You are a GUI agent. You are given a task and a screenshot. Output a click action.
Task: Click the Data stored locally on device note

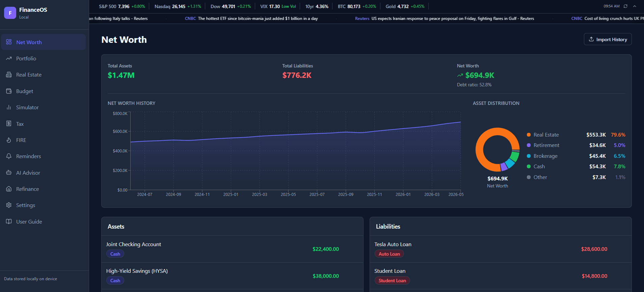pos(30,279)
